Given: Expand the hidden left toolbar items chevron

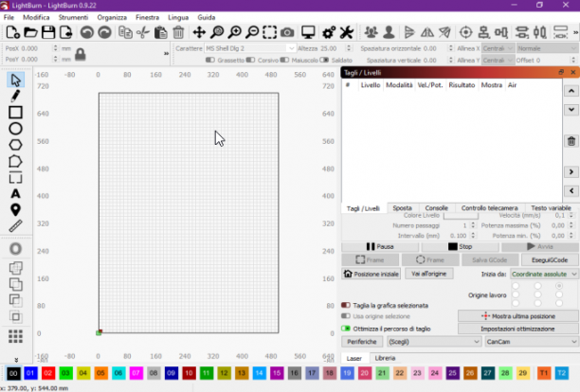Looking at the screenshot, I should coord(16,360).
